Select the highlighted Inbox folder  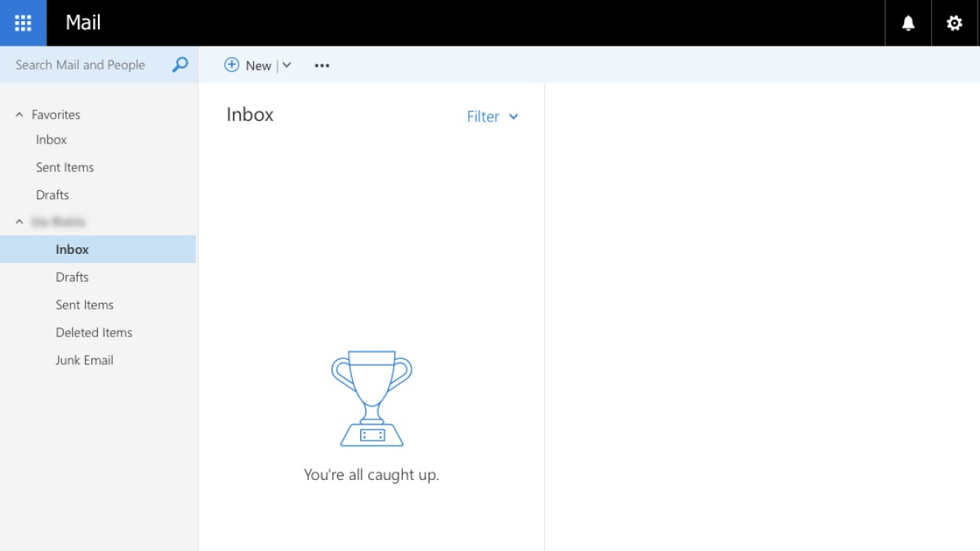[72, 250]
